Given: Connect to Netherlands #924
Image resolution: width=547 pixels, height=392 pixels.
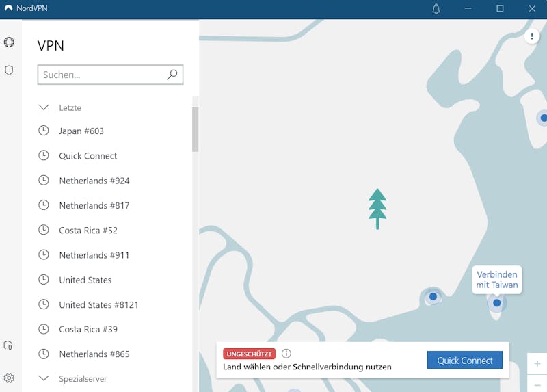Looking at the screenshot, I should point(94,181).
